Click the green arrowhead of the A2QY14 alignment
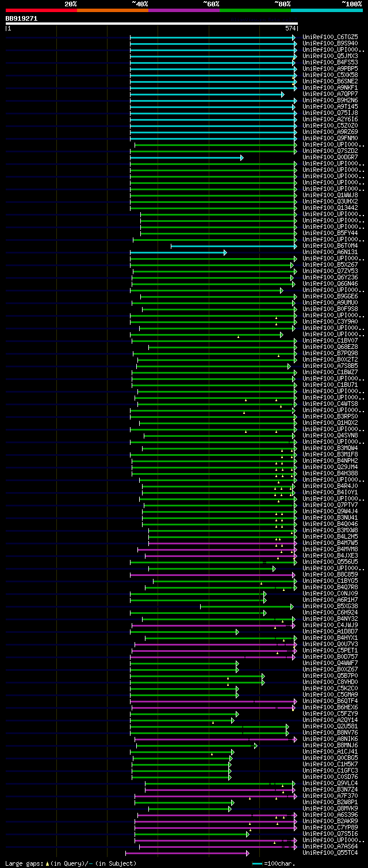 pos(233,720)
